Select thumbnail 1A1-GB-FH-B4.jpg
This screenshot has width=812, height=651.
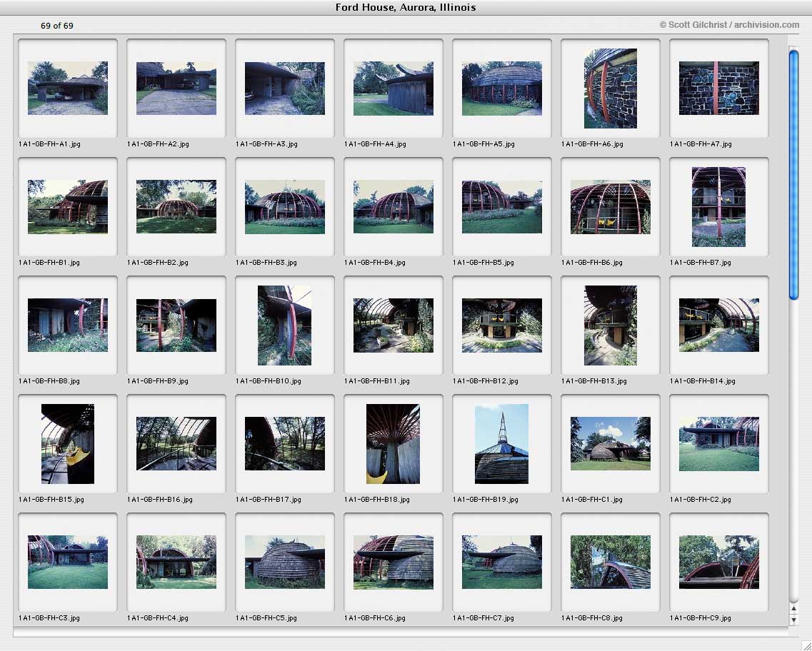(x=394, y=206)
